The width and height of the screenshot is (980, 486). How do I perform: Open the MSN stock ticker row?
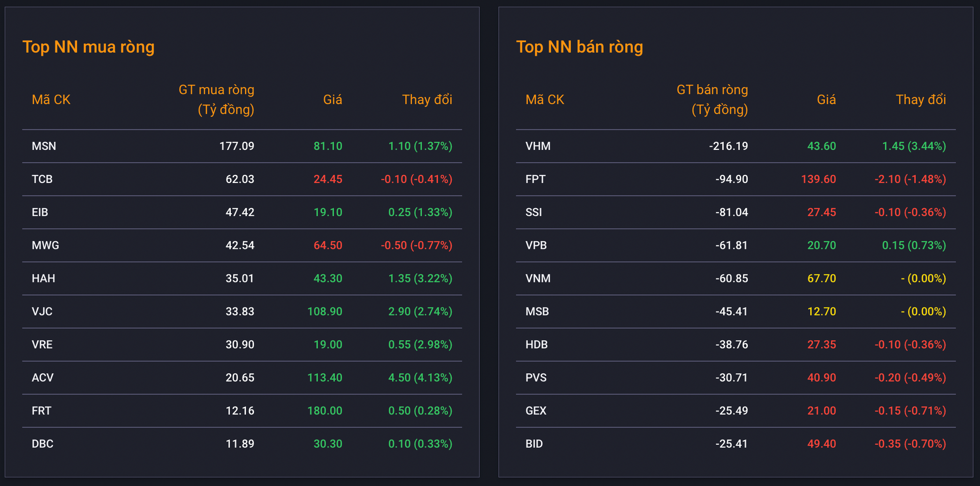(242, 146)
